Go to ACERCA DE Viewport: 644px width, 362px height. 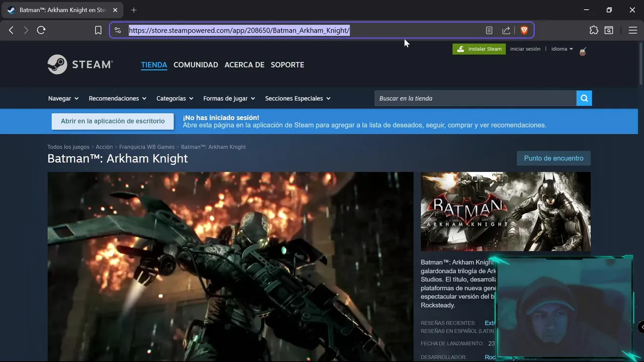coord(245,65)
